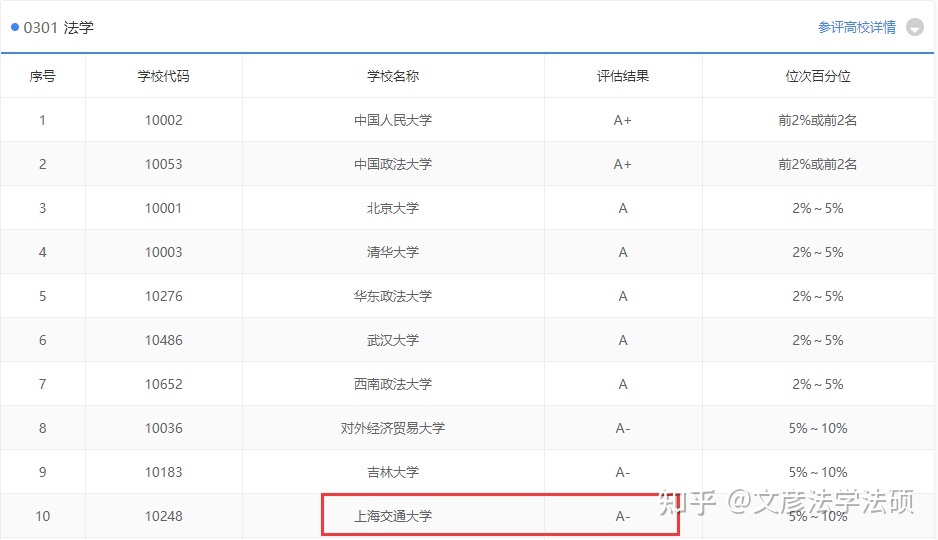
Task: Click school code 10036
Action: click(163, 428)
